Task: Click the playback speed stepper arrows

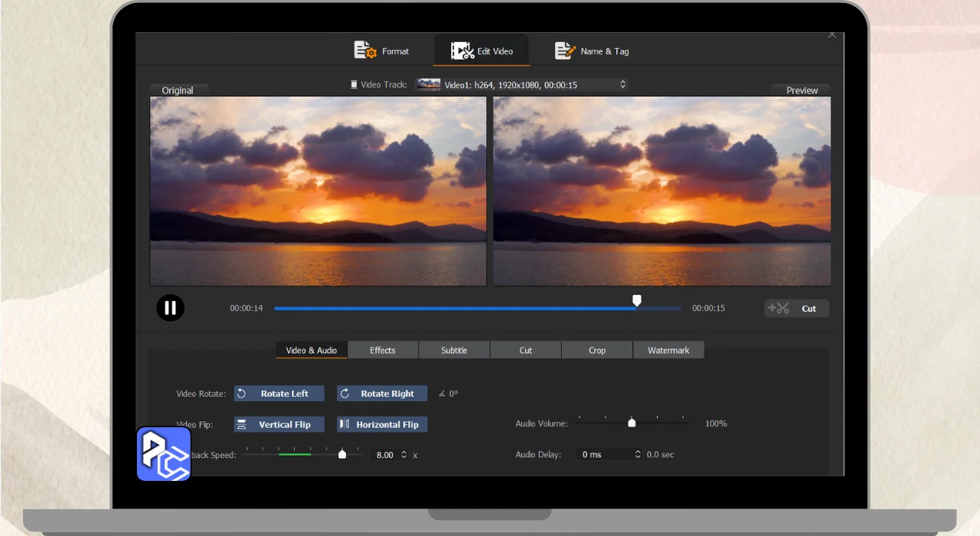Action: coord(404,455)
